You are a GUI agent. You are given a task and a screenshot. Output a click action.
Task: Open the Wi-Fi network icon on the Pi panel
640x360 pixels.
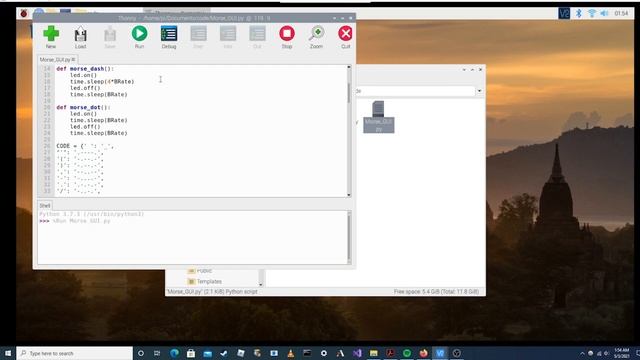point(591,13)
